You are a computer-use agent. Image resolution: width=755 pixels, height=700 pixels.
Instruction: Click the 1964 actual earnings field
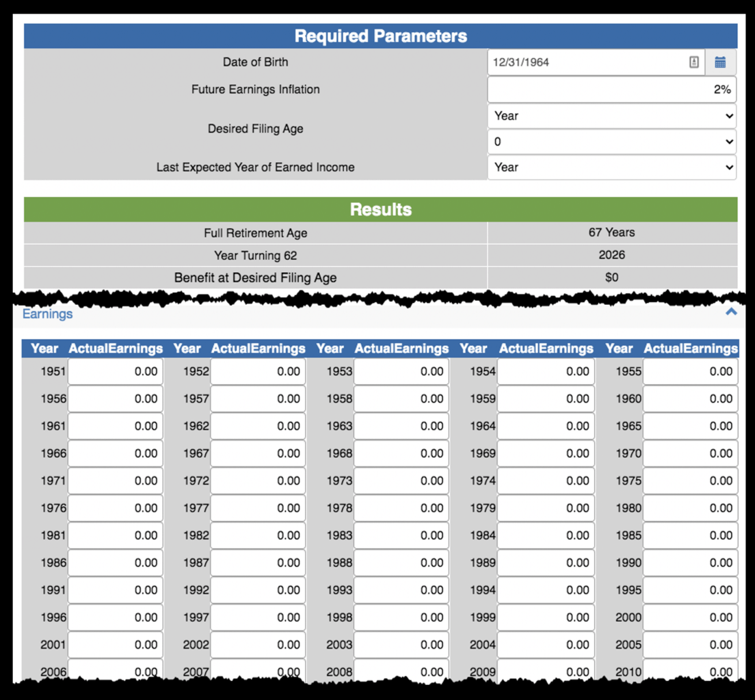point(546,427)
